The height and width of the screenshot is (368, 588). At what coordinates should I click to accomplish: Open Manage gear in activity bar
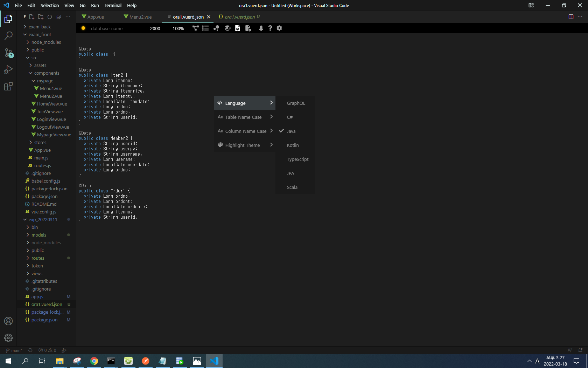(x=8, y=338)
